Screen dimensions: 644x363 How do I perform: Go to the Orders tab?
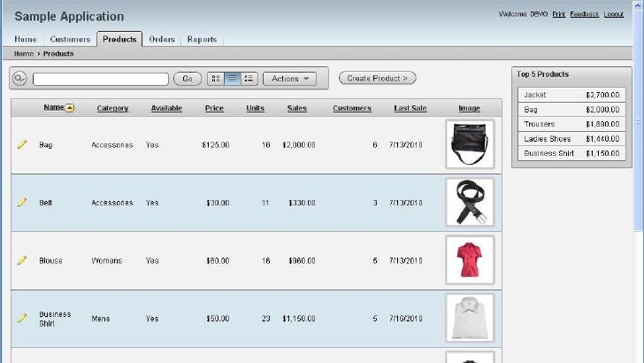coord(162,39)
